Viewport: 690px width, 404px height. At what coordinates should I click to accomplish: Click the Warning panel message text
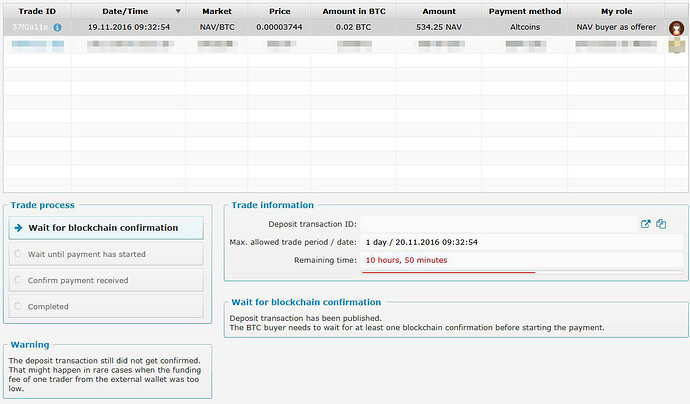[x=105, y=375]
